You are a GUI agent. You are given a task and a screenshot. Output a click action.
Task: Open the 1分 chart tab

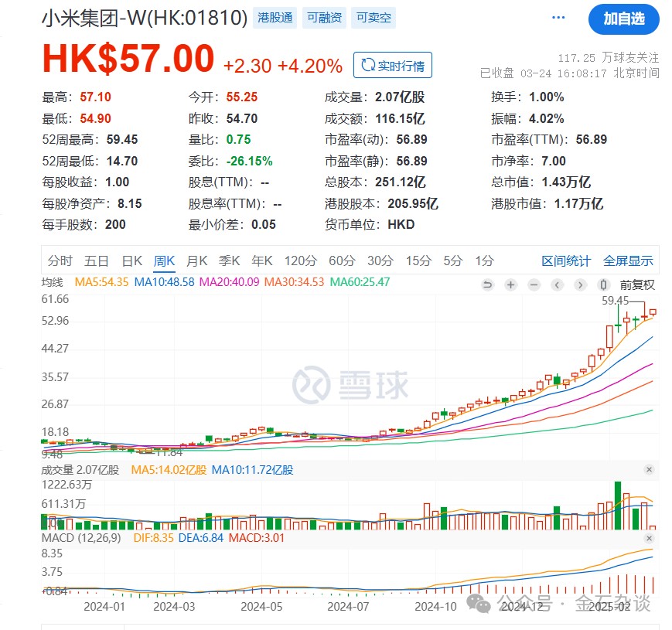point(485,261)
